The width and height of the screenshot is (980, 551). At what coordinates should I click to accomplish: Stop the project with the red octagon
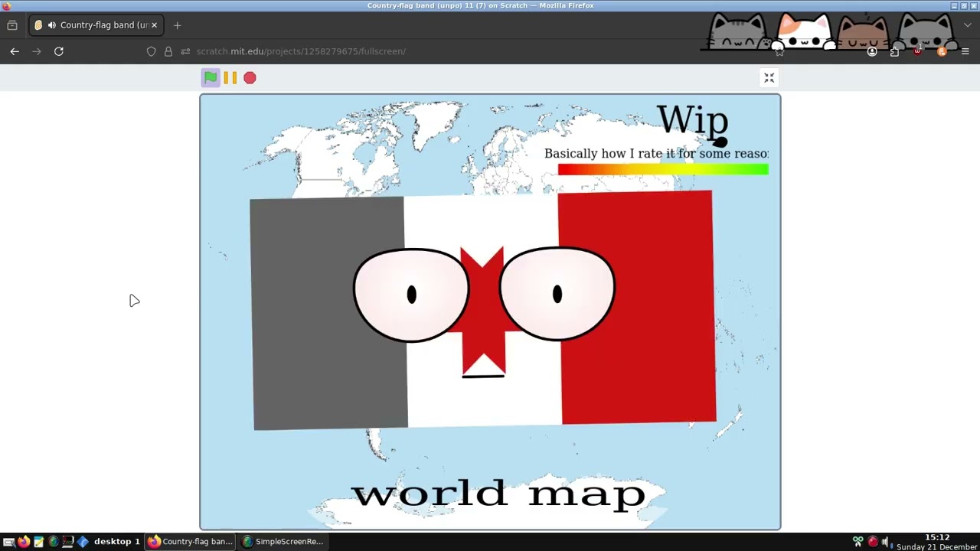[x=250, y=77]
